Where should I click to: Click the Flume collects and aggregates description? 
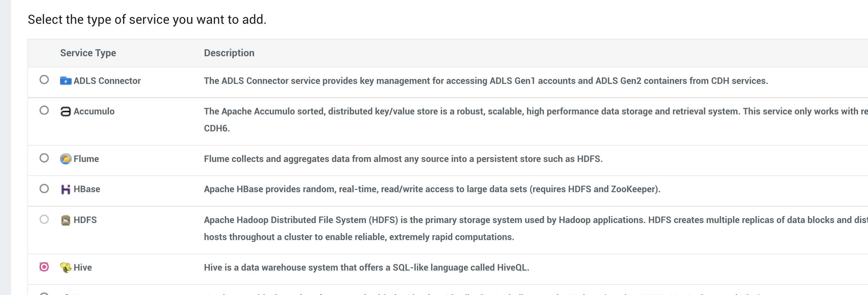(x=403, y=159)
